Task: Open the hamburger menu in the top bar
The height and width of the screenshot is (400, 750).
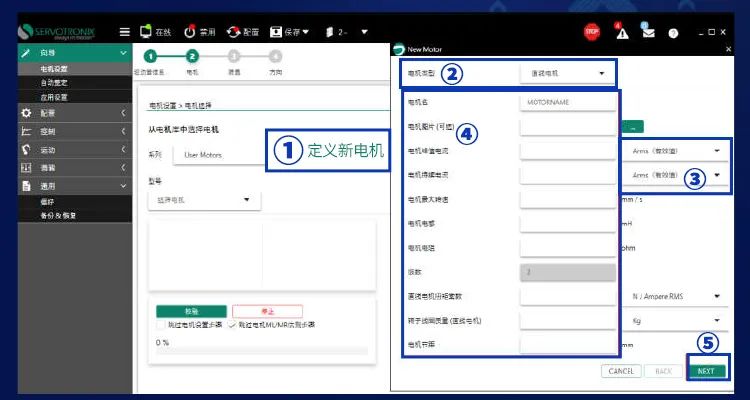Action: [x=124, y=32]
